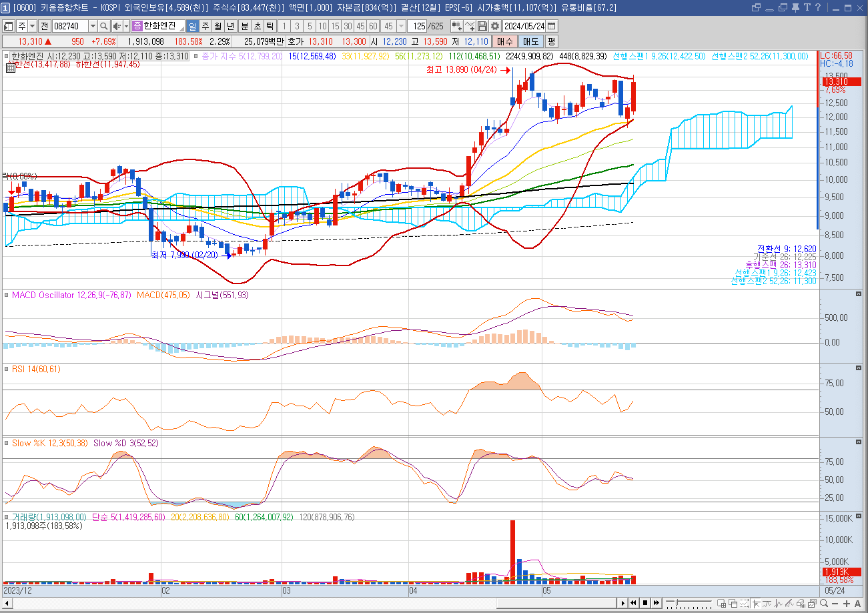Select the 초 (second) period toggle

point(258,26)
